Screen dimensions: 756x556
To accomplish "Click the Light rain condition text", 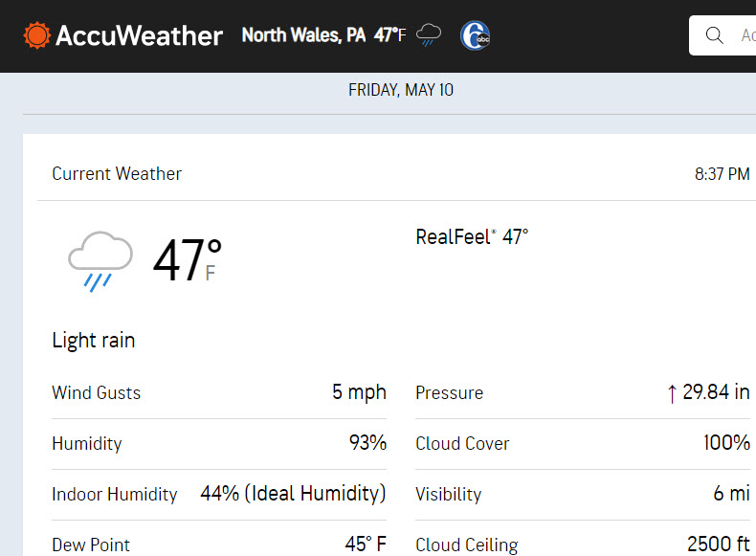I will tap(94, 341).
